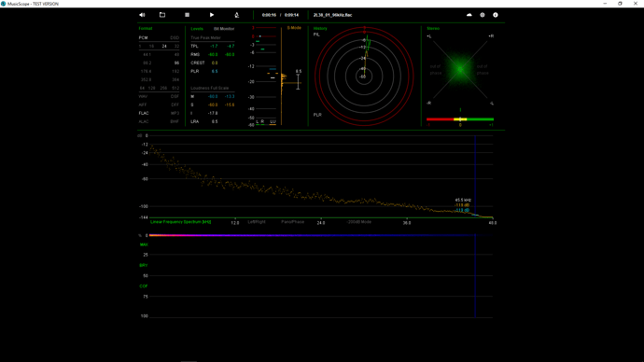Click the speaker audio output icon

(142, 15)
